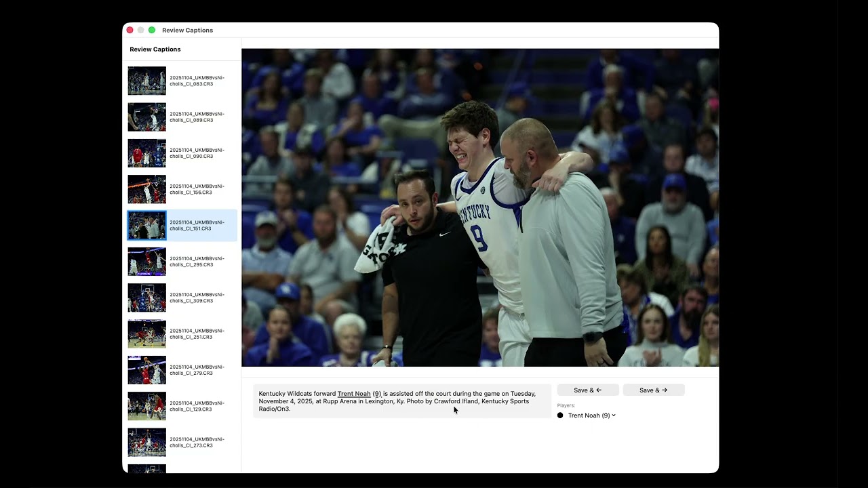Select the file name ending CI_279.CR3

(x=197, y=370)
